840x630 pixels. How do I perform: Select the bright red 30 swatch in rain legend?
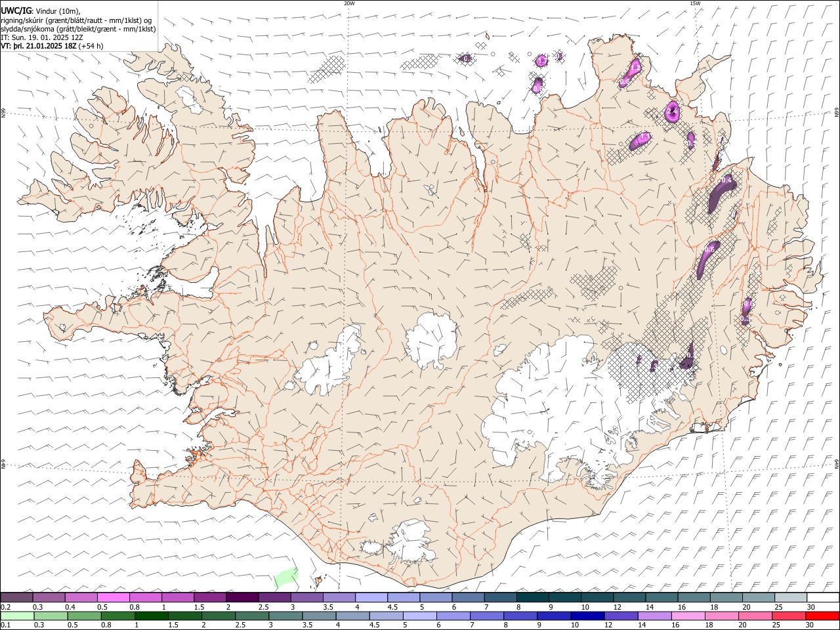[822, 616]
